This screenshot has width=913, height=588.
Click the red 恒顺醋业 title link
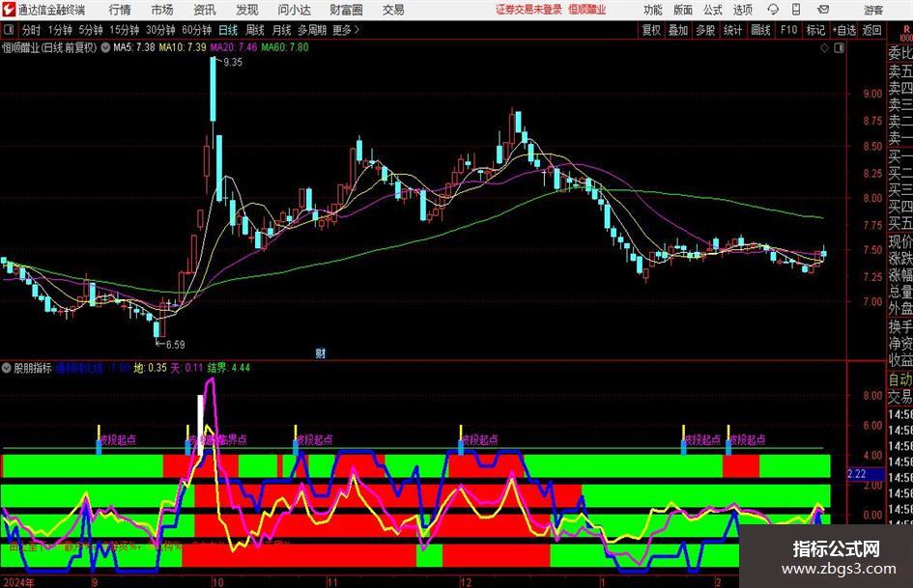(x=587, y=10)
